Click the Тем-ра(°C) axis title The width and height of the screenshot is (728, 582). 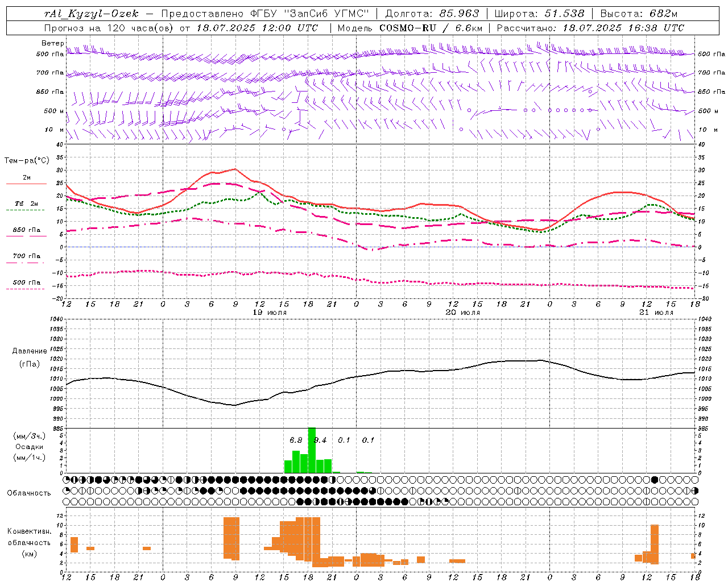click(27, 160)
